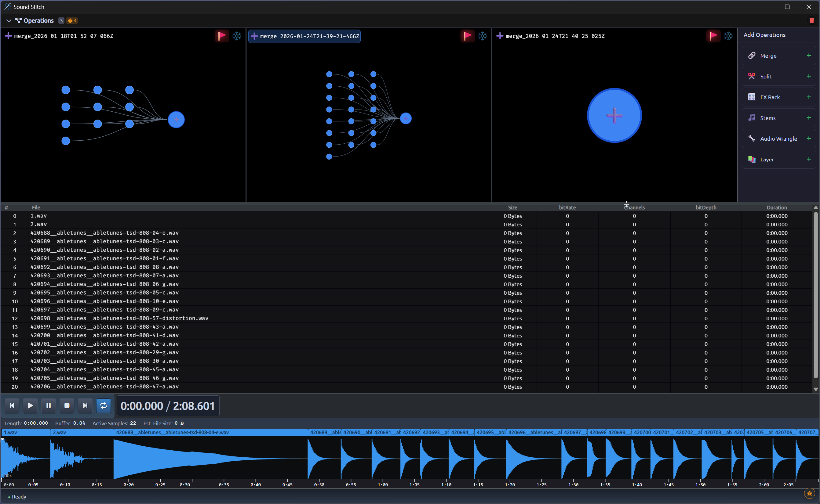
Task: Switch to merge_2026-01-18T01-52-07-066Z operation
Action: coord(64,36)
